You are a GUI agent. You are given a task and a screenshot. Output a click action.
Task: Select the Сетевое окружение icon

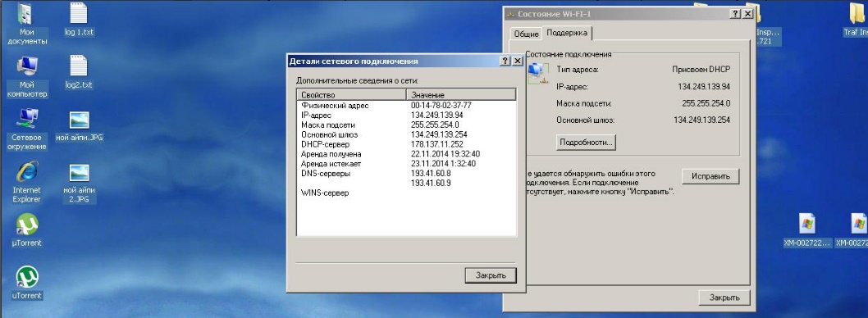[x=26, y=129]
